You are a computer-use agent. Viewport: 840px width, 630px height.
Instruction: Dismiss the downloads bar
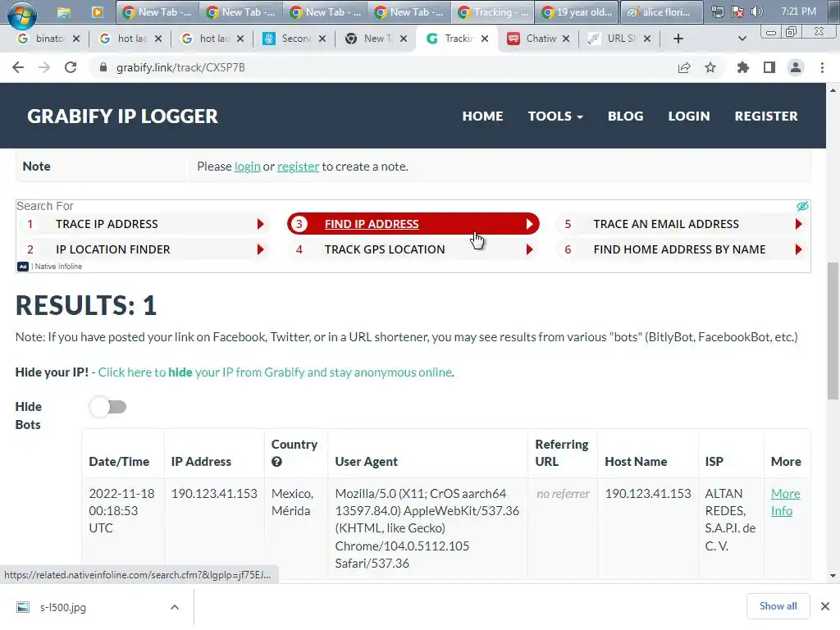point(825,606)
